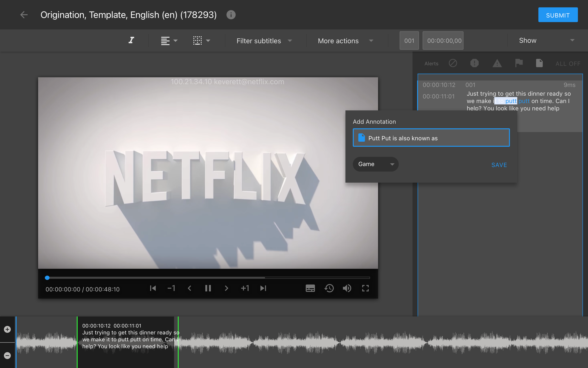
Task: Step back one frame with −1
Action: (171, 288)
